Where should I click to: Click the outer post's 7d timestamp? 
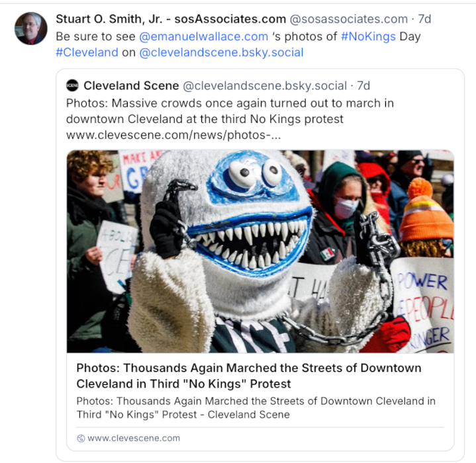pyautogui.click(x=424, y=19)
